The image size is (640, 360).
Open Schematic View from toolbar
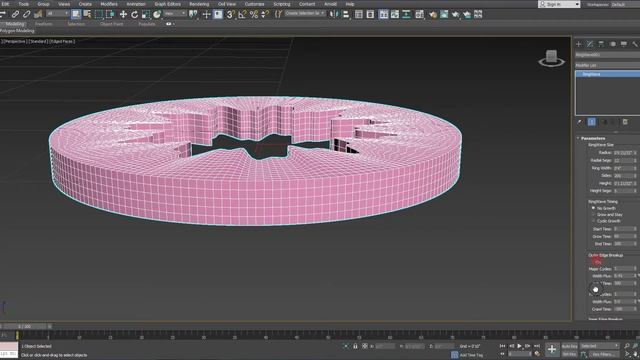click(406, 14)
